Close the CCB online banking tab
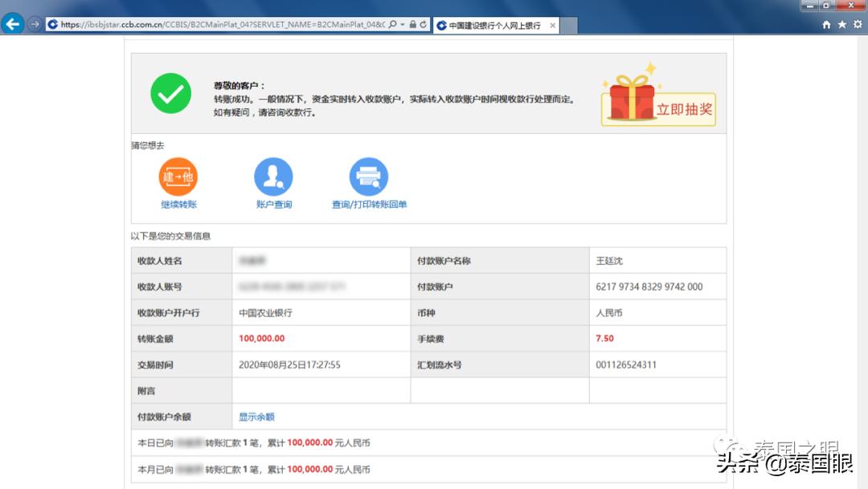Viewport: 868px width, 489px height. pyautogui.click(x=552, y=25)
